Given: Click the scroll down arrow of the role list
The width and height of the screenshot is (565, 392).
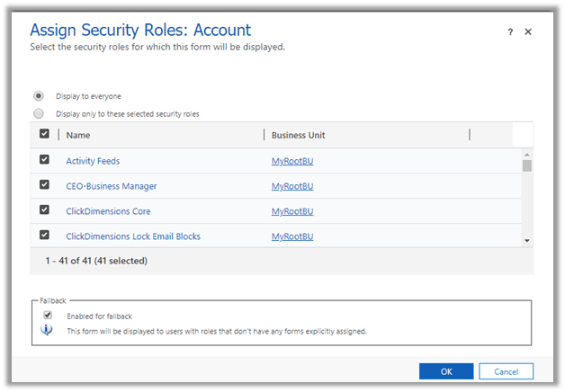Looking at the screenshot, I should [x=527, y=241].
